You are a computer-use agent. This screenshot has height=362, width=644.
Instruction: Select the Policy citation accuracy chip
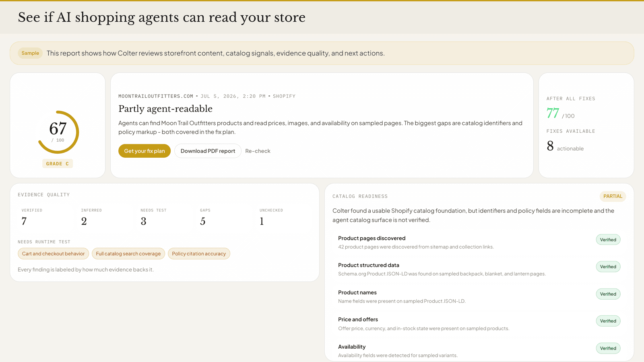[199, 254]
